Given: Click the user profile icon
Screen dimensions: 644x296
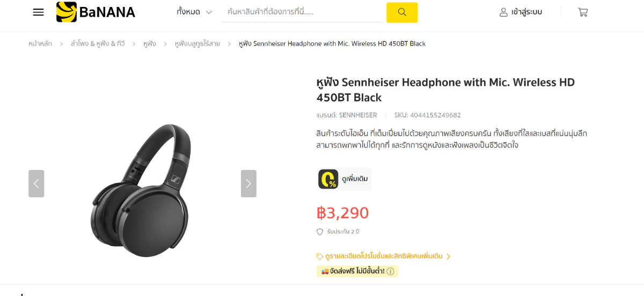Looking at the screenshot, I should point(503,12).
